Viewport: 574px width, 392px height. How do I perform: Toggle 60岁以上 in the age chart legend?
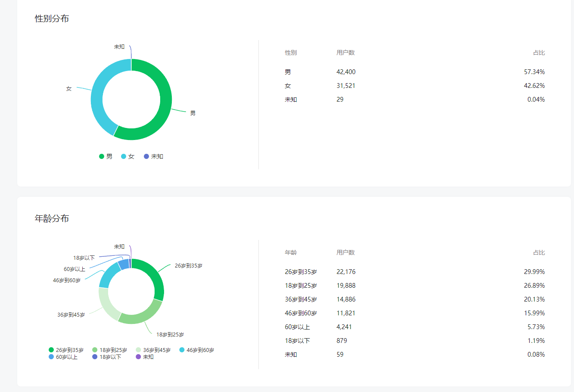(x=63, y=357)
